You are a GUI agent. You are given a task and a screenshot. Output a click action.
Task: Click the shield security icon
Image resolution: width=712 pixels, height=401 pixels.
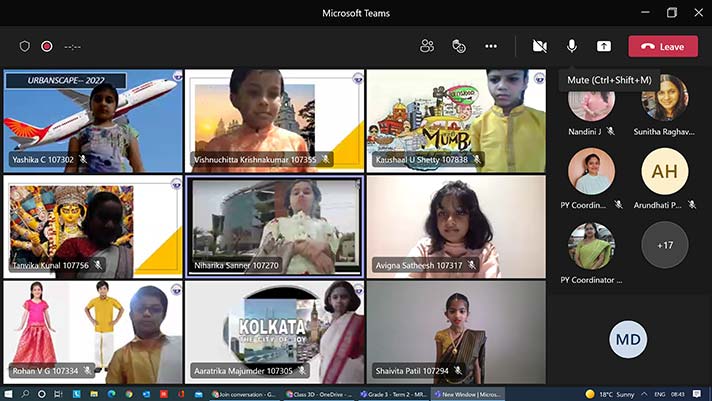pyautogui.click(x=25, y=46)
